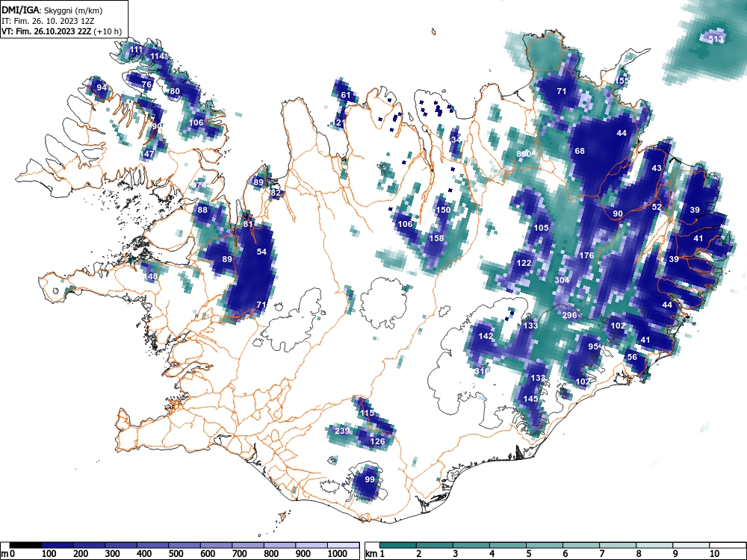The width and height of the screenshot is (747, 560).
Task: Click the visibility value 105 on the map
Action: (x=541, y=228)
